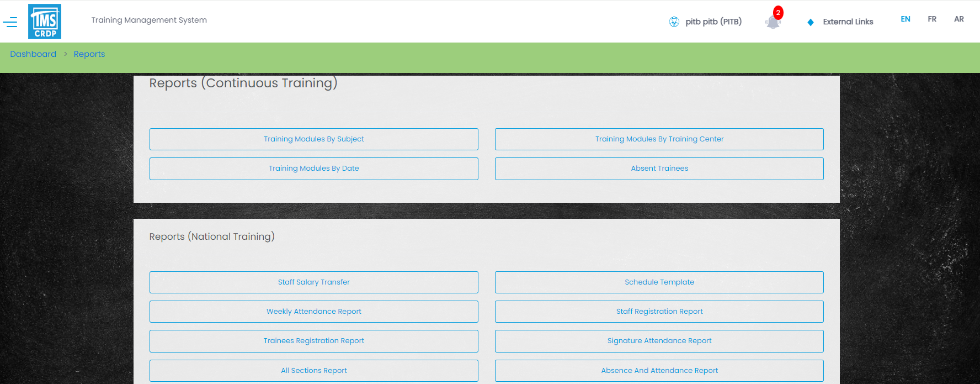Switch language to EN
Image resolution: width=980 pixels, height=384 pixels.
pyautogui.click(x=905, y=19)
